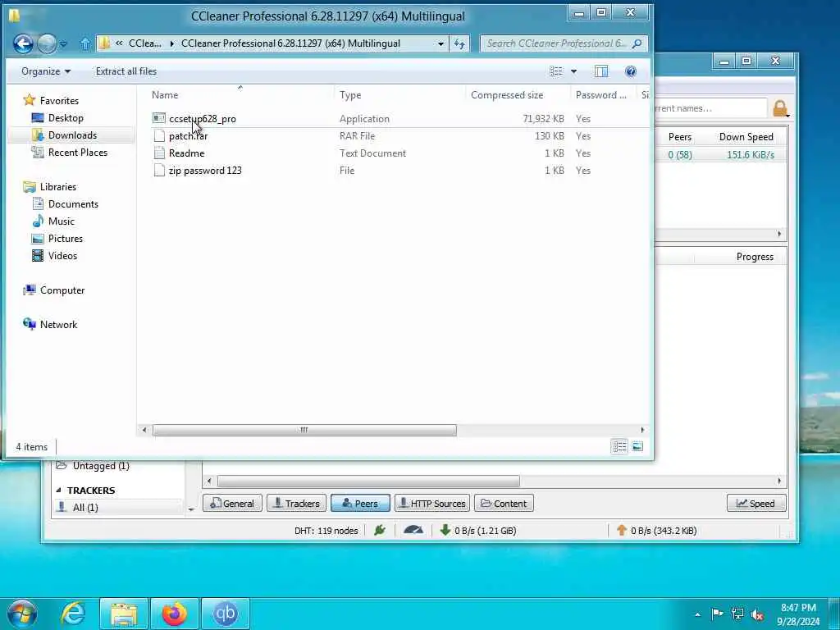
Task: Open Pictures library
Action: tap(66, 239)
